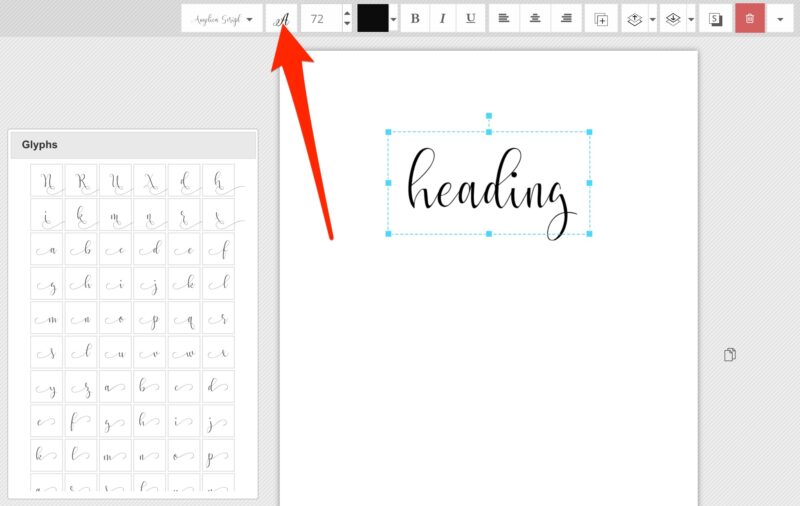
Task: Click the duplicate object icon
Action: [x=601, y=19]
